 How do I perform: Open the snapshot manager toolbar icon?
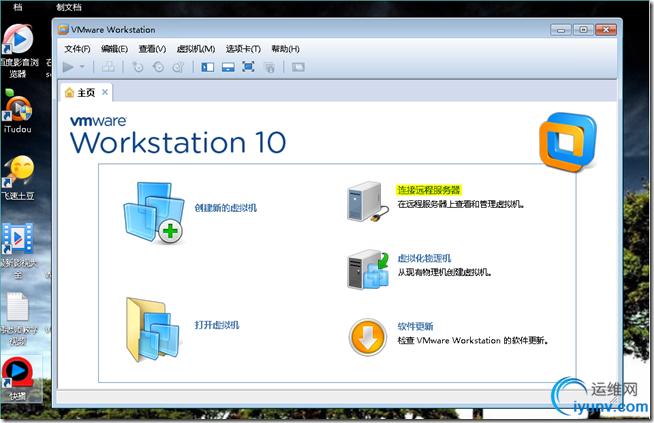point(179,67)
